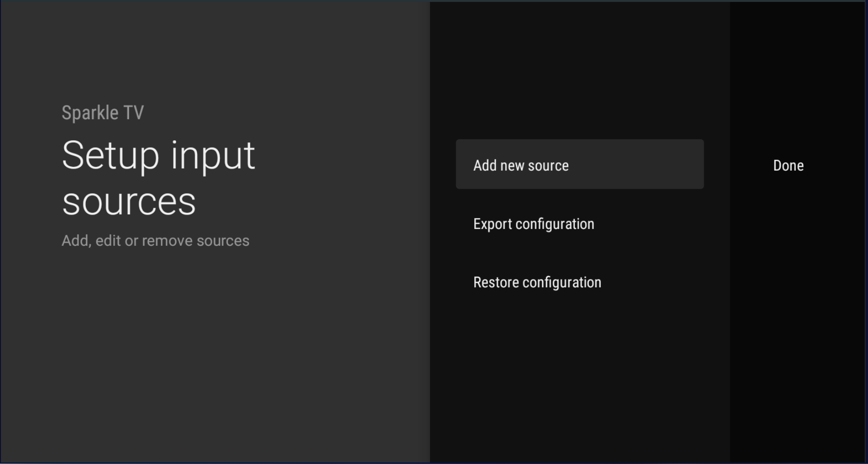The image size is (868, 464).
Task: Restore a saved source configuration
Action: pos(537,283)
